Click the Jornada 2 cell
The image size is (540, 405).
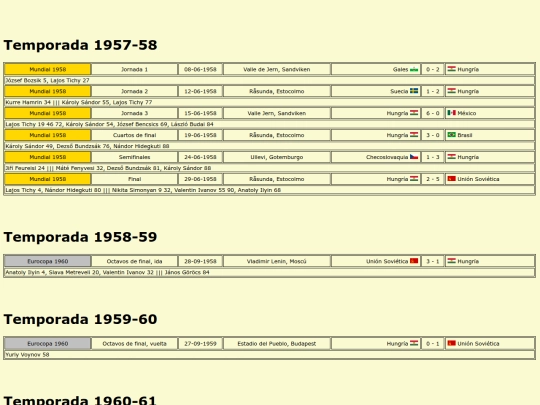pyautogui.click(x=134, y=91)
